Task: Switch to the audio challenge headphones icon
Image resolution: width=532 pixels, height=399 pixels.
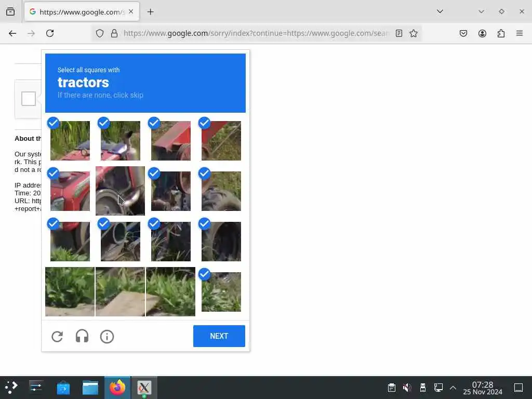Action: (x=82, y=336)
